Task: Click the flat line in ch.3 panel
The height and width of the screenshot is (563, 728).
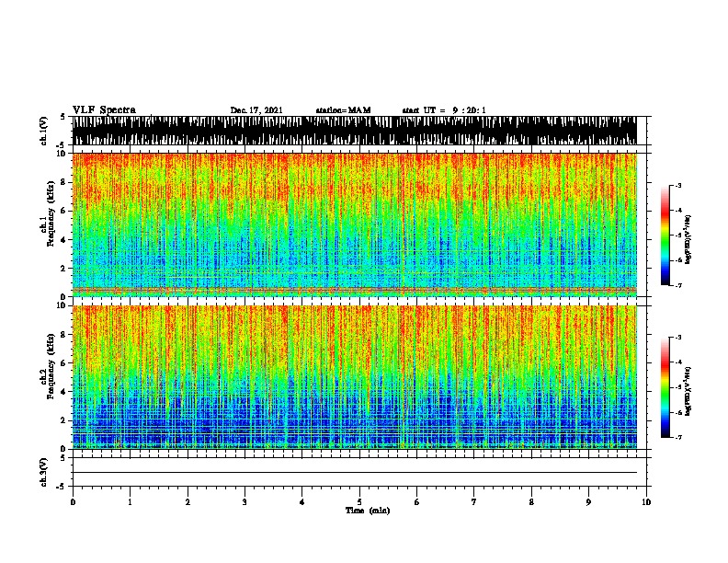Action: click(354, 473)
